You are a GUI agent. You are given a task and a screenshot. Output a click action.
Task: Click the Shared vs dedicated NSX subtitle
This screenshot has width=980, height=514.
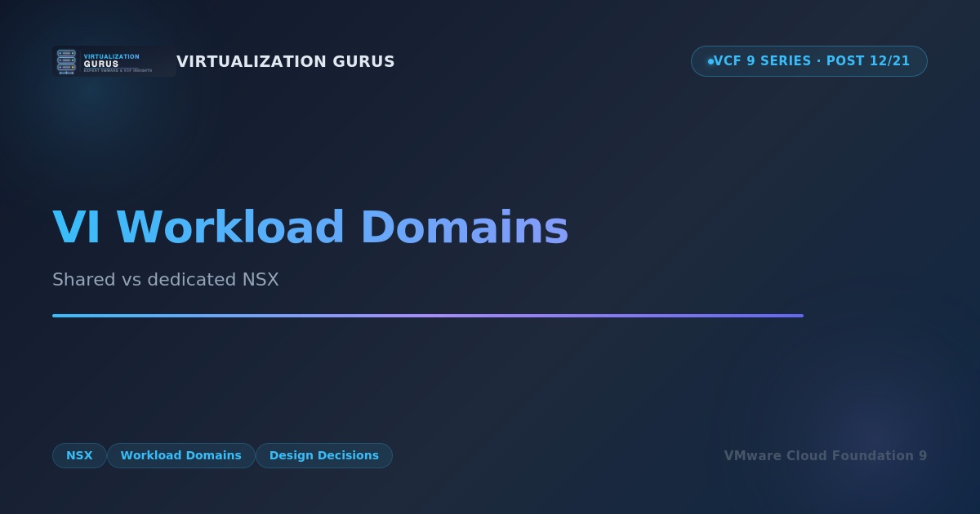[166, 280]
